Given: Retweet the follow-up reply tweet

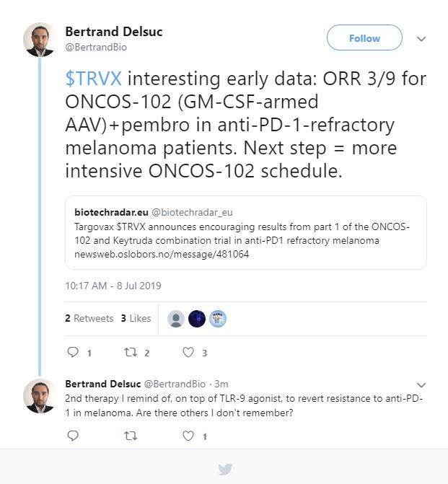Looking at the screenshot, I should click(131, 436).
